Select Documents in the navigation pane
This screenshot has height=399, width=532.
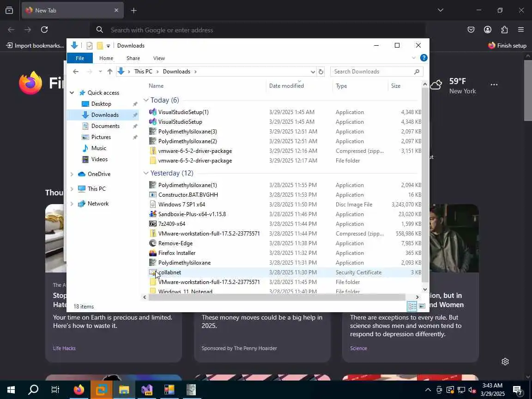105,126
